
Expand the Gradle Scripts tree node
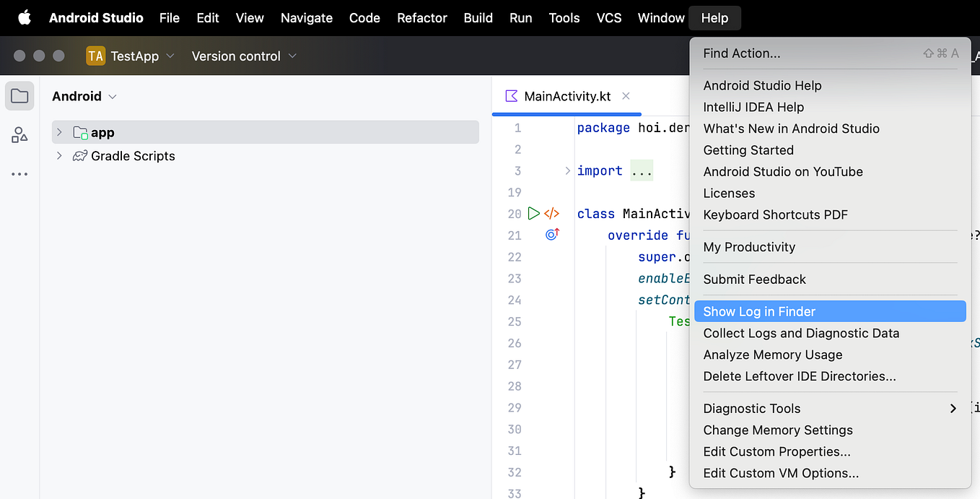(x=59, y=156)
